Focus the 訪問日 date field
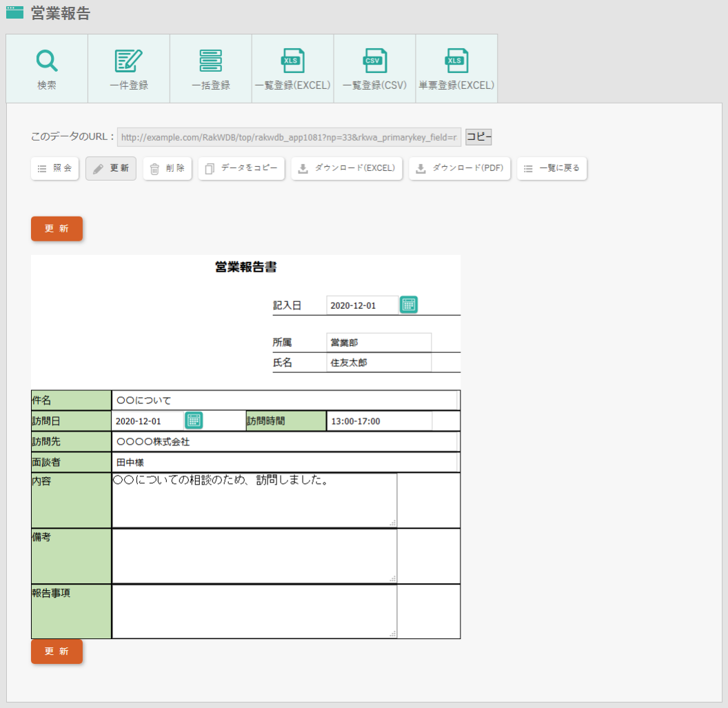Image resolution: width=728 pixels, height=708 pixels. (148, 421)
